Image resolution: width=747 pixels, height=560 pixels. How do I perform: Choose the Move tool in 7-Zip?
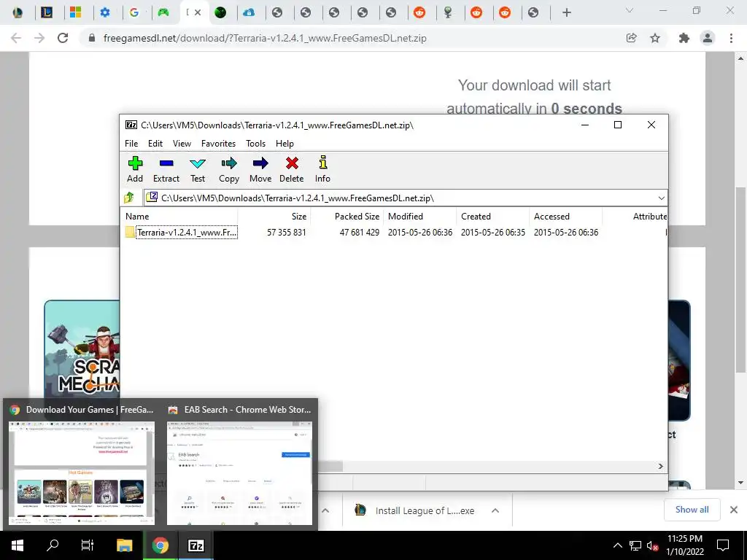click(x=260, y=169)
